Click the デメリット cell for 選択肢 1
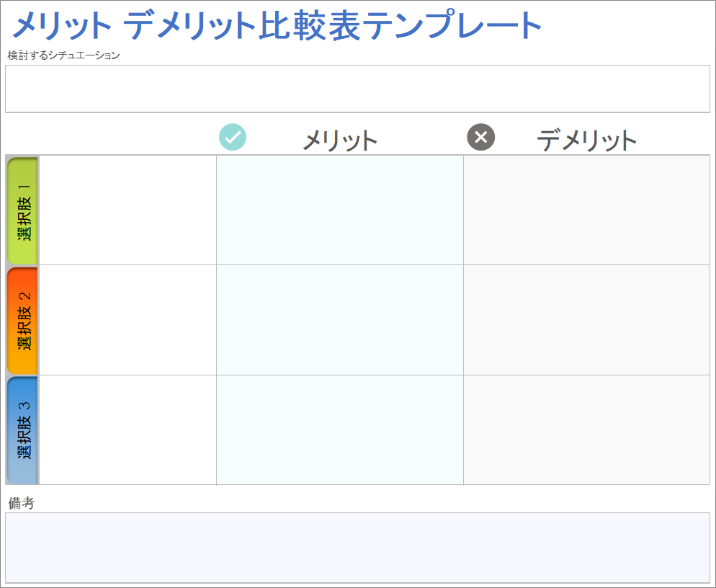 pyautogui.click(x=586, y=210)
